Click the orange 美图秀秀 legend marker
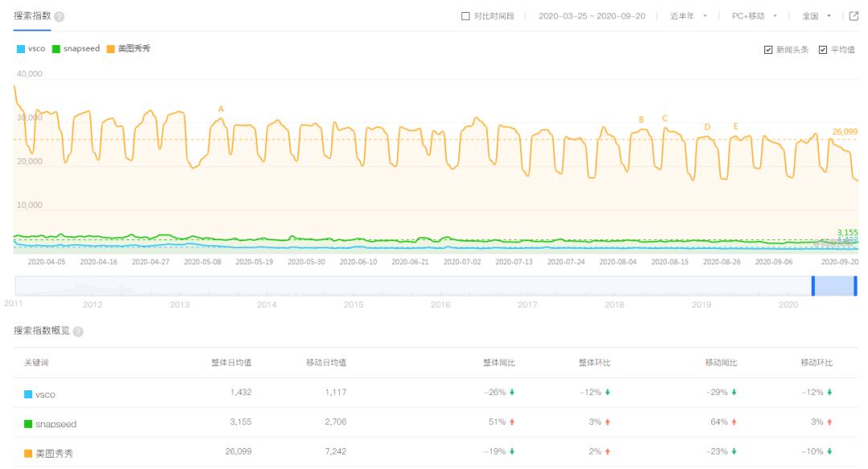Image resolution: width=868 pixels, height=469 pixels. [110, 49]
